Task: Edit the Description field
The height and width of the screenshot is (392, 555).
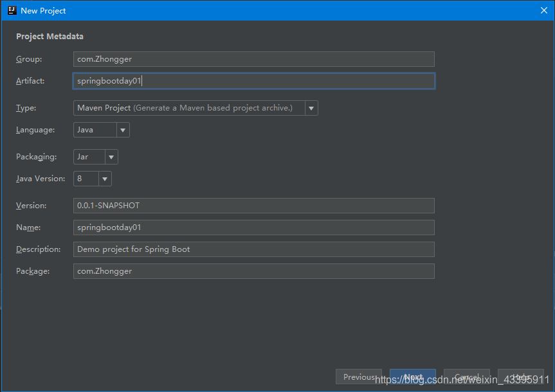Action: click(x=254, y=249)
